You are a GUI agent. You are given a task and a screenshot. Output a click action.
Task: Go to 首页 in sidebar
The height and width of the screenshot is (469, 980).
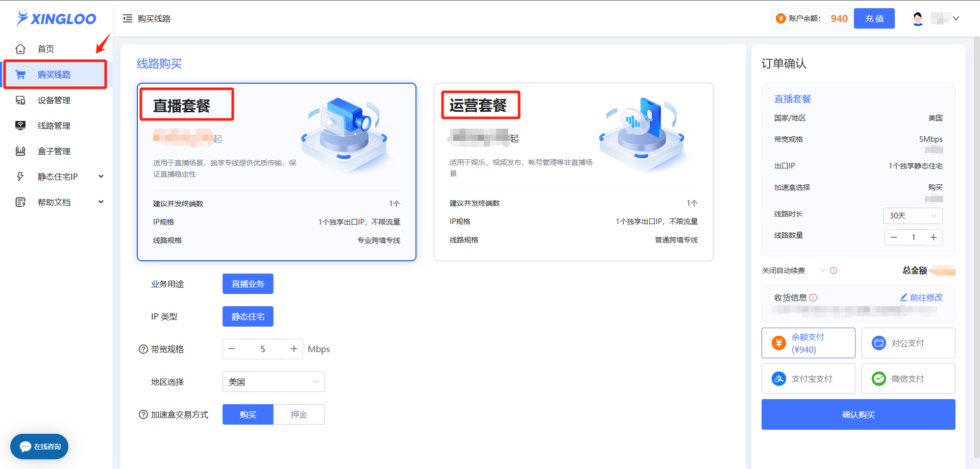[x=56, y=49]
